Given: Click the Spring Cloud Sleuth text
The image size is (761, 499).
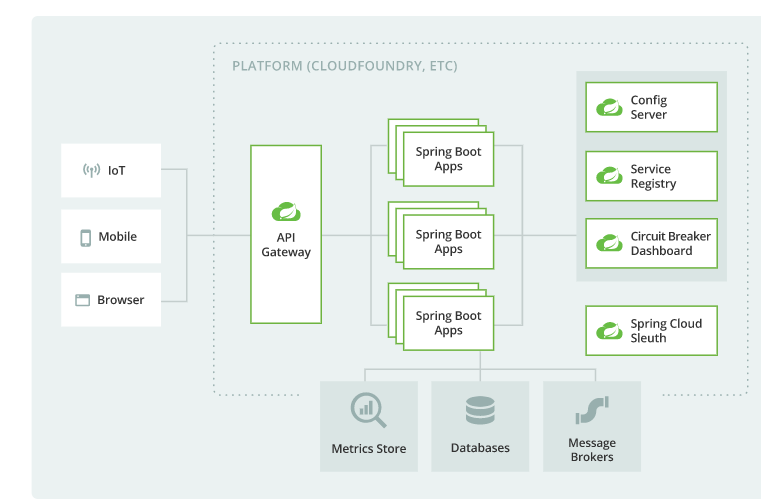Looking at the screenshot, I should click(666, 331).
